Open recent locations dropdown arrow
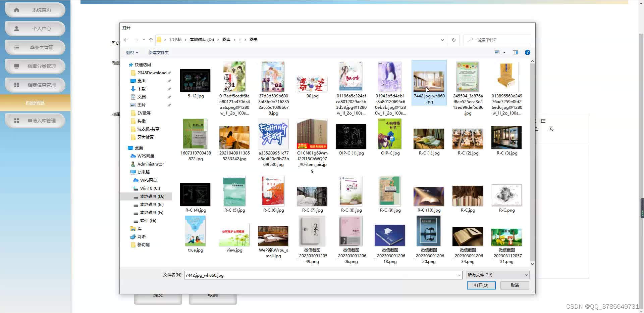Image resolution: width=644 pixels, height=313 pixels. coord(144,40)
